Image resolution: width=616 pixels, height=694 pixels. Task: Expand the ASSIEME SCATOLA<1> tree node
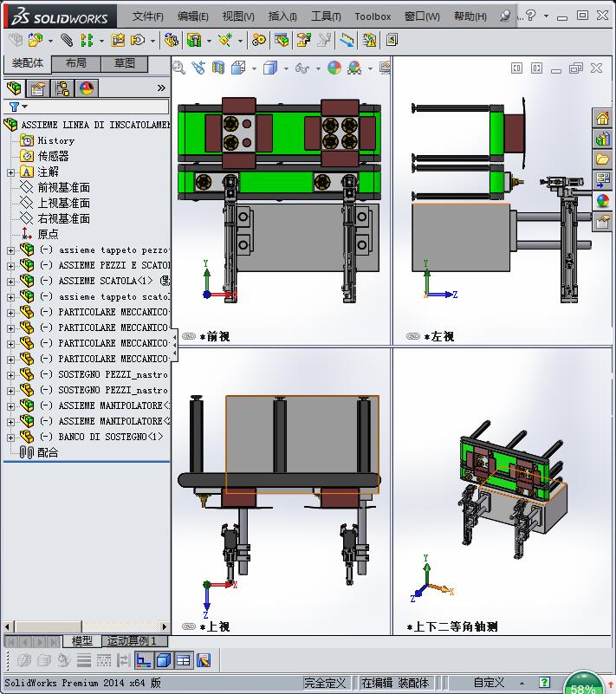point(10,282)
